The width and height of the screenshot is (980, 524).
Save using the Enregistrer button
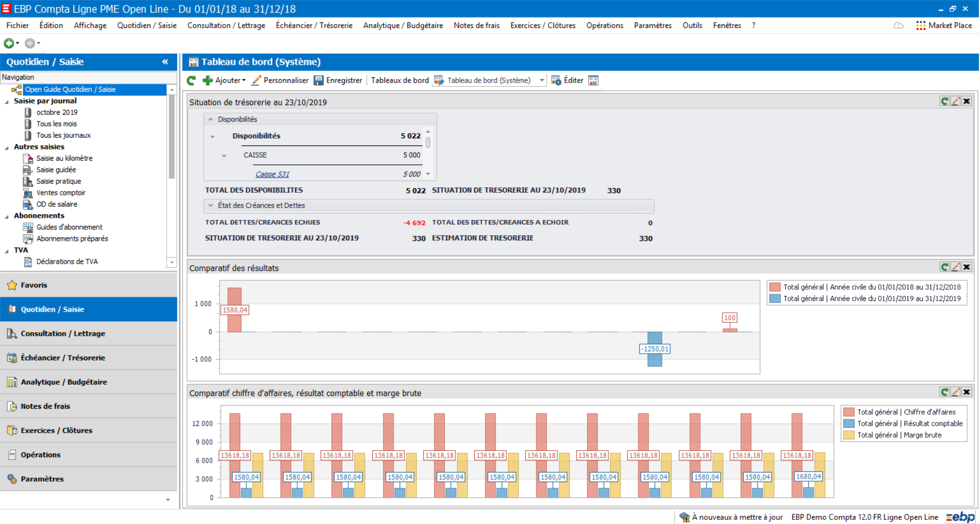338,80
